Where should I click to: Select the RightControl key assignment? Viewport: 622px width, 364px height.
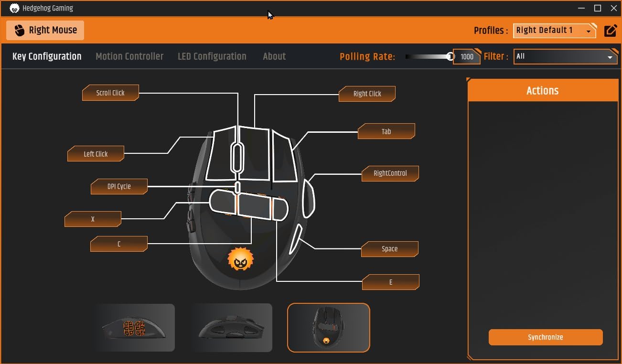tap(390, 173)
